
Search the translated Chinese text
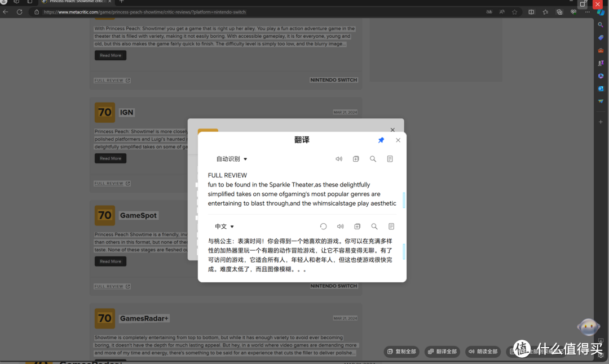374,227
